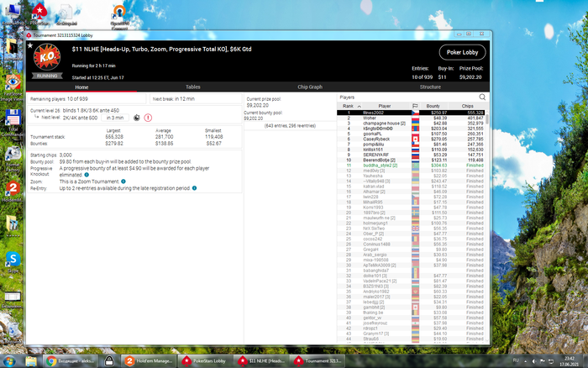Open the Computer desktop icon
The height and width of the screenshot is (368, 588).
coord(13,14)
